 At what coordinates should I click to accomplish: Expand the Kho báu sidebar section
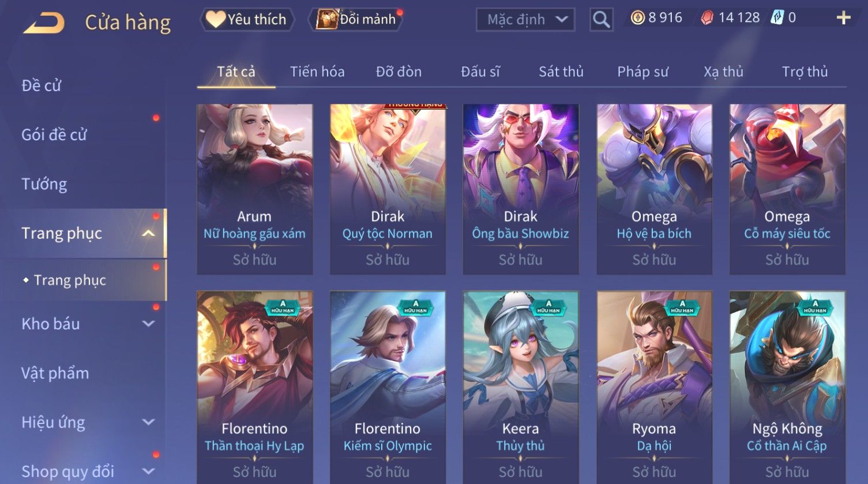pyautogui.click(x=148, y=324)
